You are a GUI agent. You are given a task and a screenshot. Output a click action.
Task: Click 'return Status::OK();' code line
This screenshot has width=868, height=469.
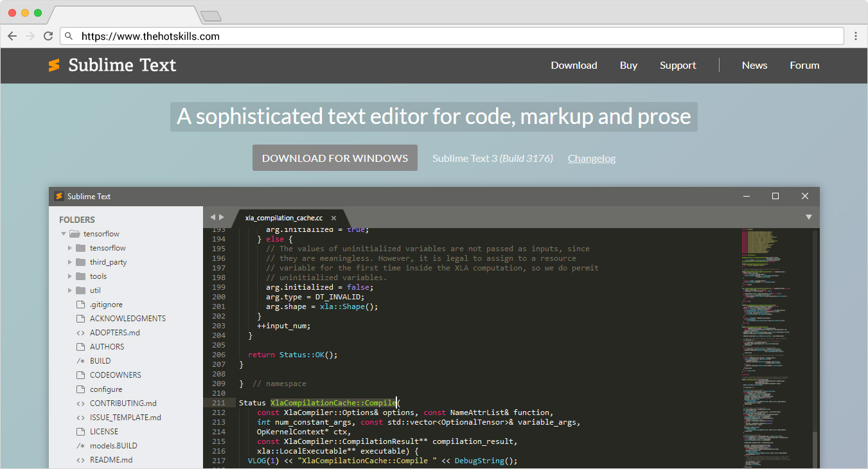(292, 355)
